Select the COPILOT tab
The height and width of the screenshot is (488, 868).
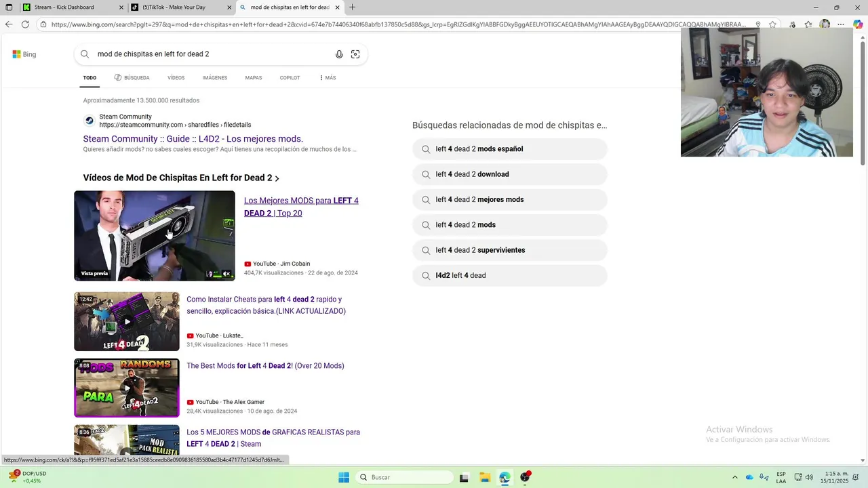[290, 78]
